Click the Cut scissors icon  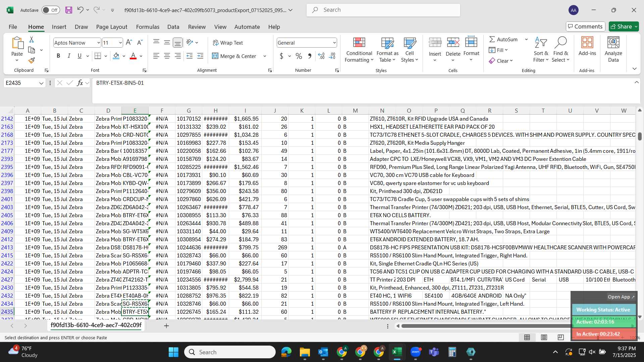tap(32, 40)
